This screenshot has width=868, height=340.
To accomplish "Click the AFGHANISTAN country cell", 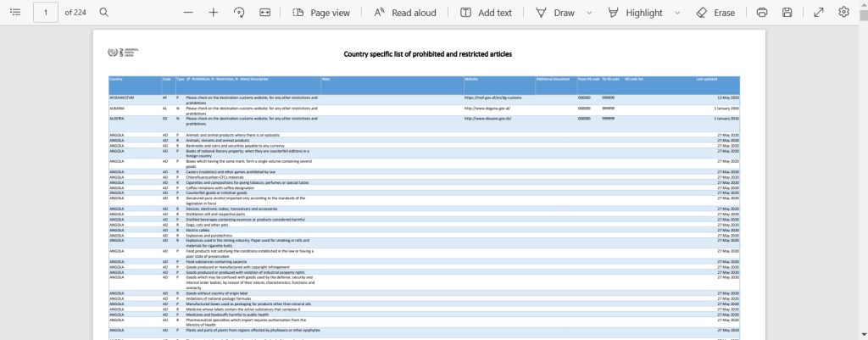I will [122, 98].
